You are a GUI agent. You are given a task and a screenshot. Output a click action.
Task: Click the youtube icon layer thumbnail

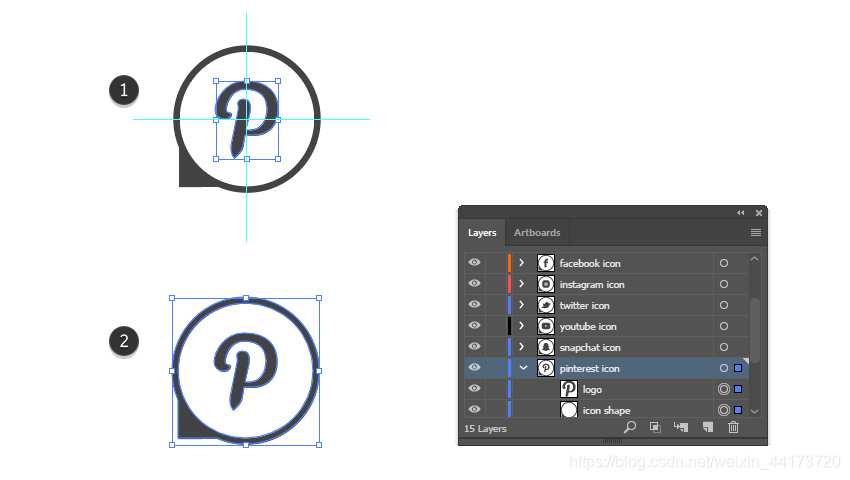pos(546,326)
